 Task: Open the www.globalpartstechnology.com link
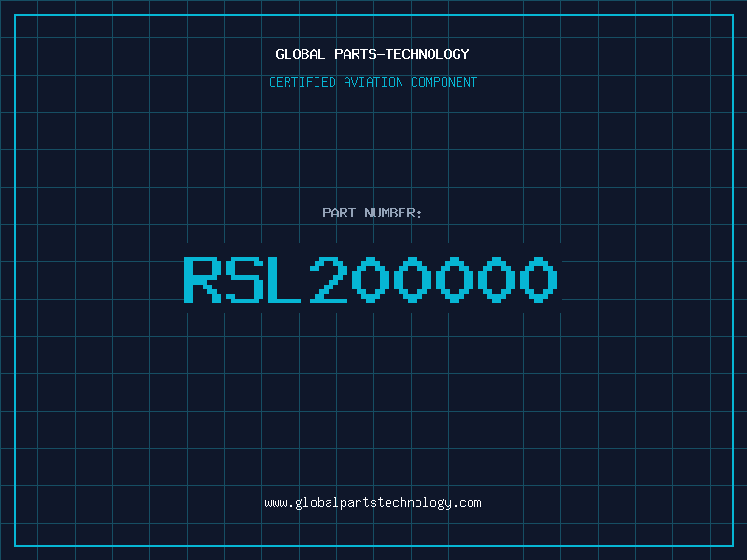point(373,503)
